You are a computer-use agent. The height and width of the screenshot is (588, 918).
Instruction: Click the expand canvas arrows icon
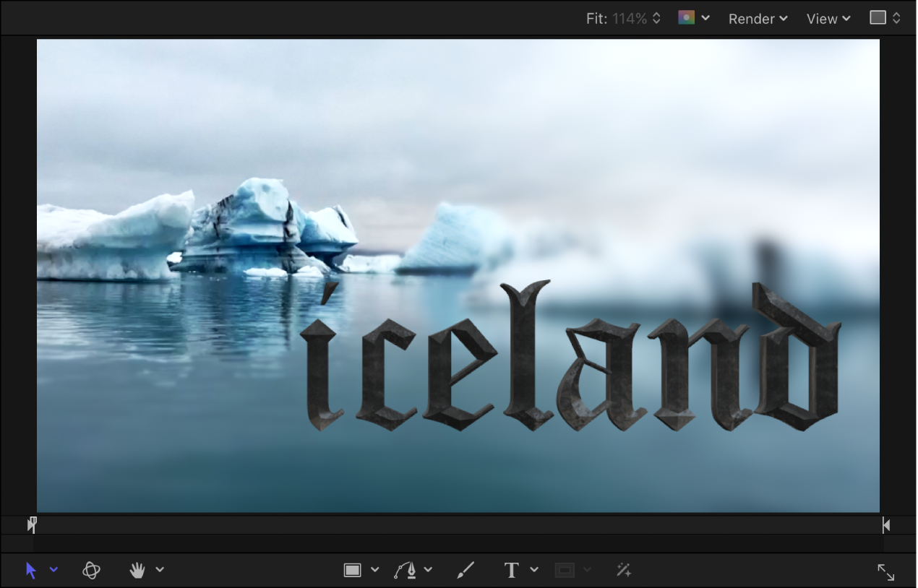pyautogui.click(x=887, y=572)
